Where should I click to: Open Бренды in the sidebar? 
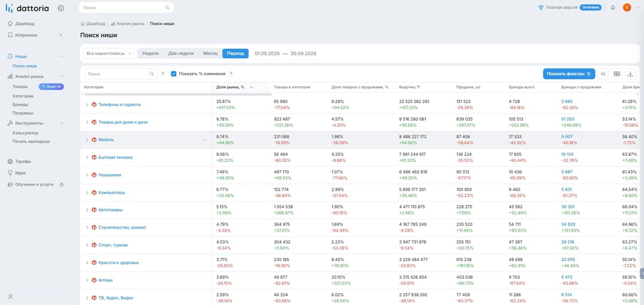(20, 104)
